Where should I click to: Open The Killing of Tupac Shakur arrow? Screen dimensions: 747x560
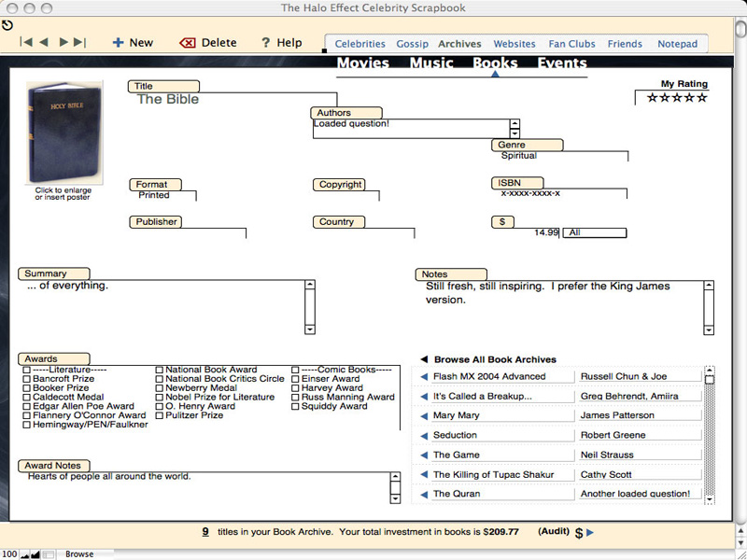424,475
